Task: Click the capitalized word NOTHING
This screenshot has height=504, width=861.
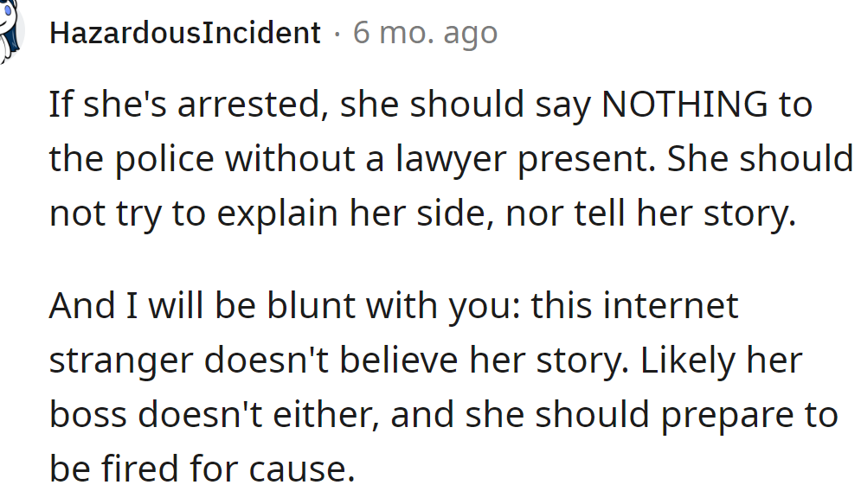Action: coord(684,105)
